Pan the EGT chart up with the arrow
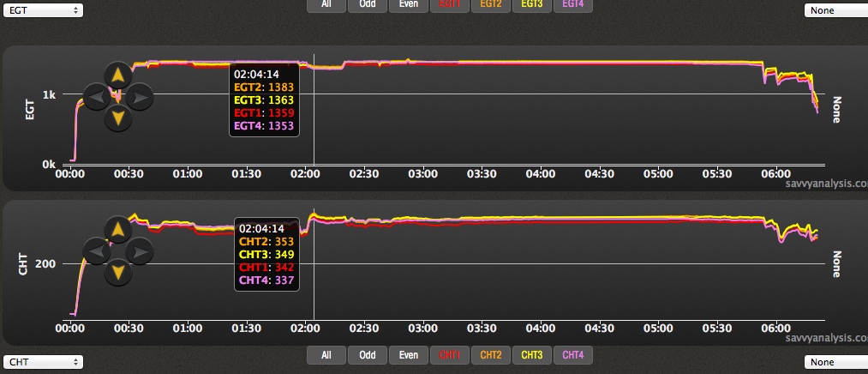Image resolution: width=868 pixels, height=374 pixels. point(117,73)
